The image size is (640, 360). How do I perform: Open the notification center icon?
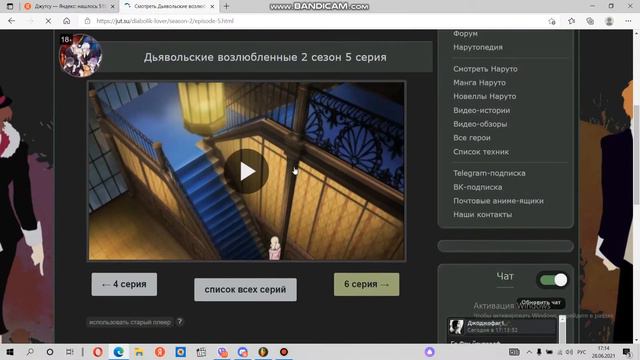pos(627,352)
